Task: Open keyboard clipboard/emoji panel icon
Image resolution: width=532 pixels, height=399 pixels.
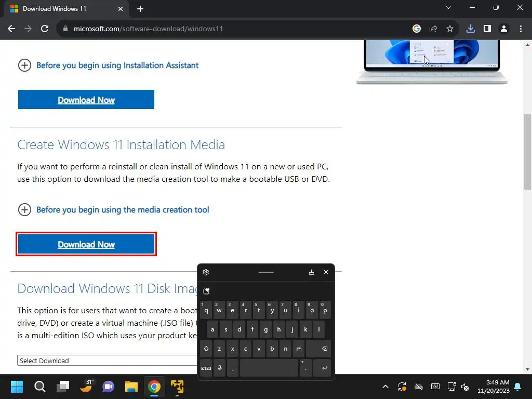Action: 206,291
